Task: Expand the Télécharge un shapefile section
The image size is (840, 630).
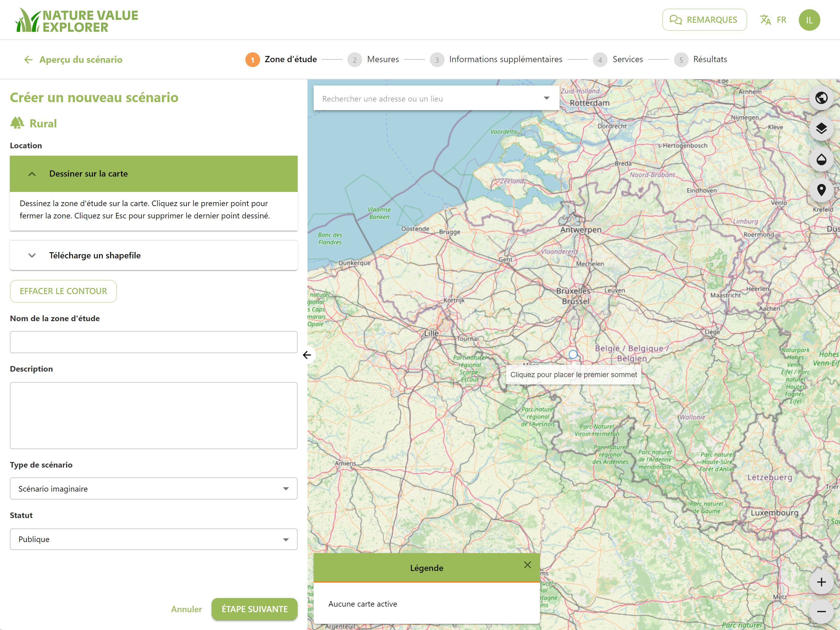Action: (153, 255)
